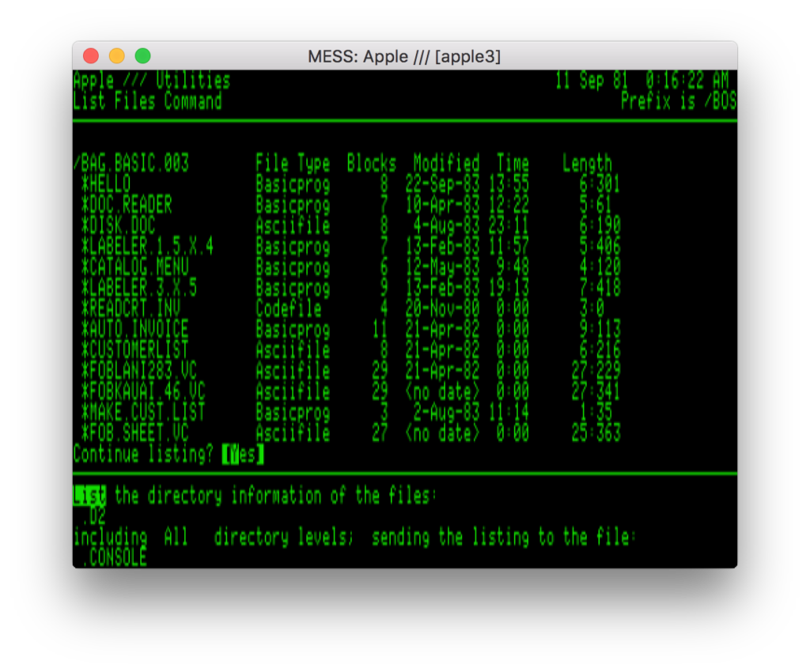Click the '20-Nov-80' date for READCRT.INV
The height and width of the screenshot is (672, 810).
(442, 308)
